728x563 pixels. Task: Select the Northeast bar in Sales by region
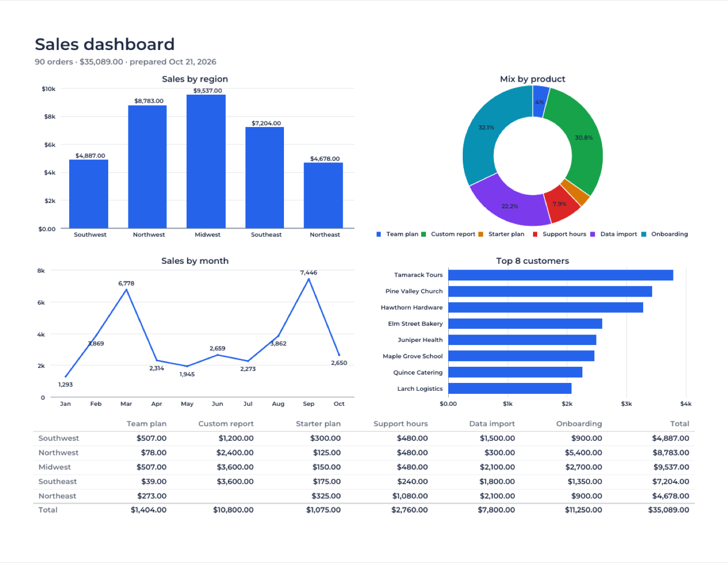[323, 195]
